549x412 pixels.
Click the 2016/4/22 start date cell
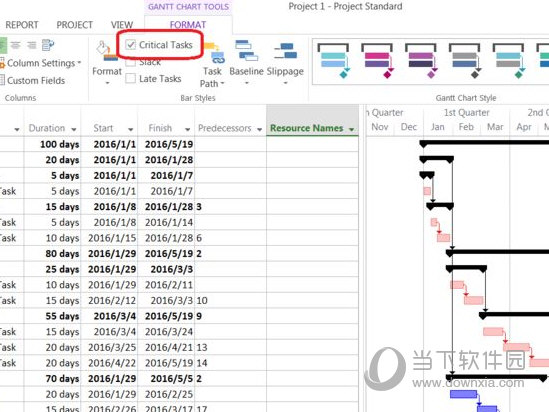click(109, 363)
